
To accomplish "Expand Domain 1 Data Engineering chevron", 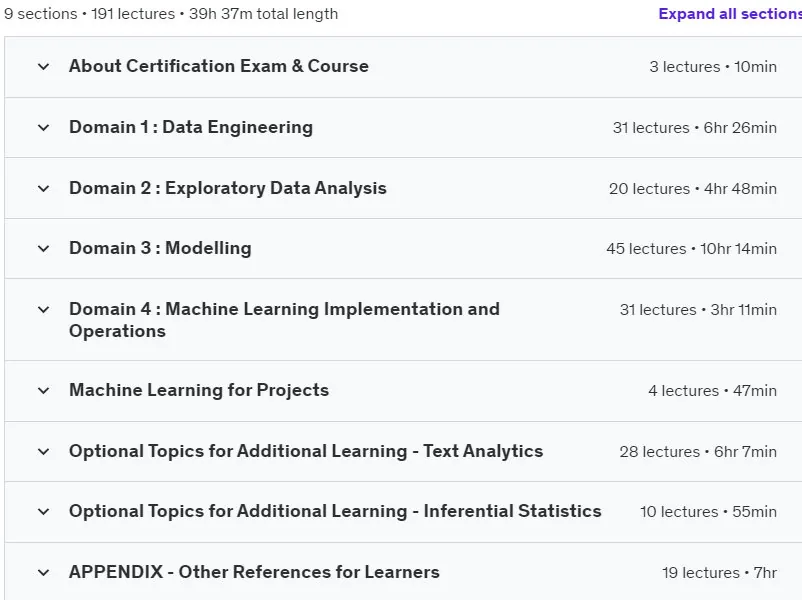I will [43, 127].
